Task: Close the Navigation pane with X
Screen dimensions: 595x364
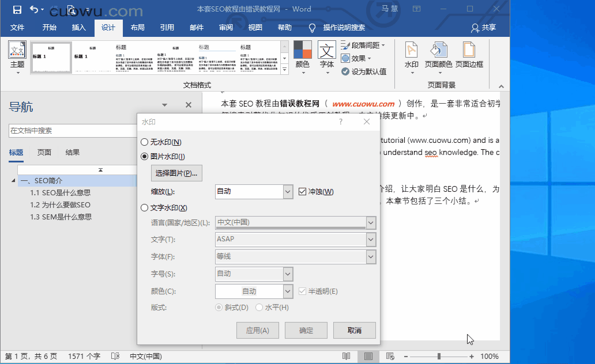Action: 188,105
